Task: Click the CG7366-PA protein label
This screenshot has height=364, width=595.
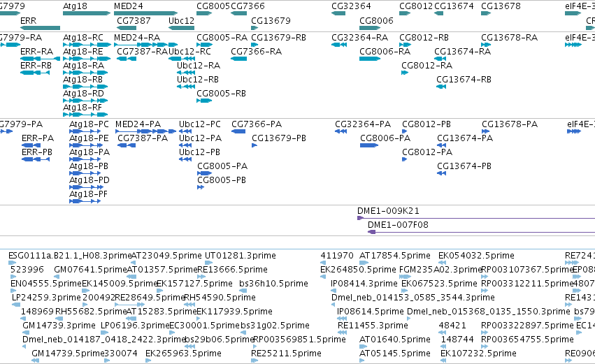Action: pyautogui.click(x=257, y=124)
